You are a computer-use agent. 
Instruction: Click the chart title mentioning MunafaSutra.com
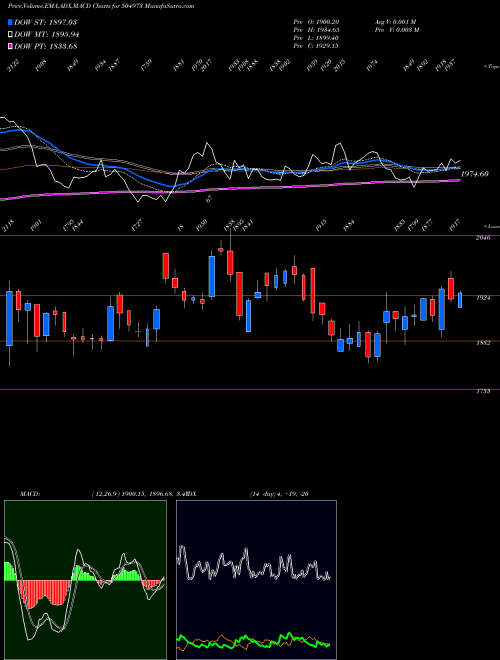[101, 6]
